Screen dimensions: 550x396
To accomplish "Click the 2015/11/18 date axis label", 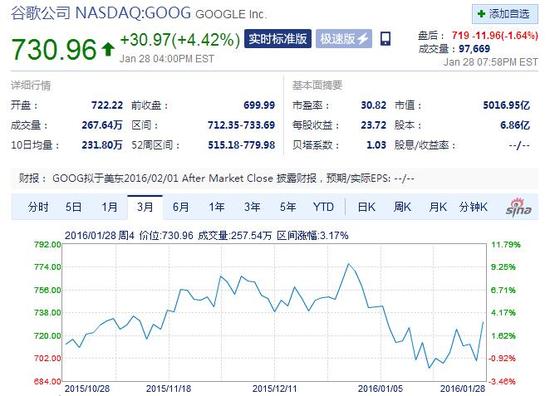I will [169, 389].
